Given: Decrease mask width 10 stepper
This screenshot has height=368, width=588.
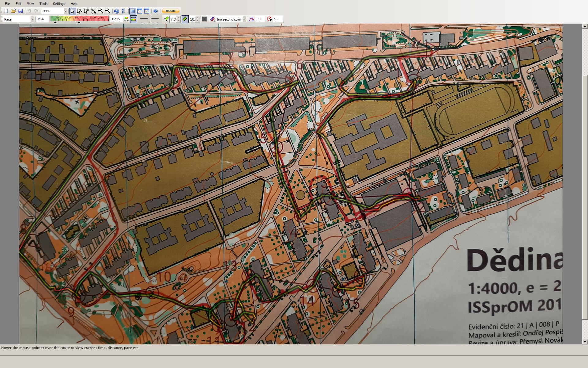Looking at the screenshot, I should 198,21.
